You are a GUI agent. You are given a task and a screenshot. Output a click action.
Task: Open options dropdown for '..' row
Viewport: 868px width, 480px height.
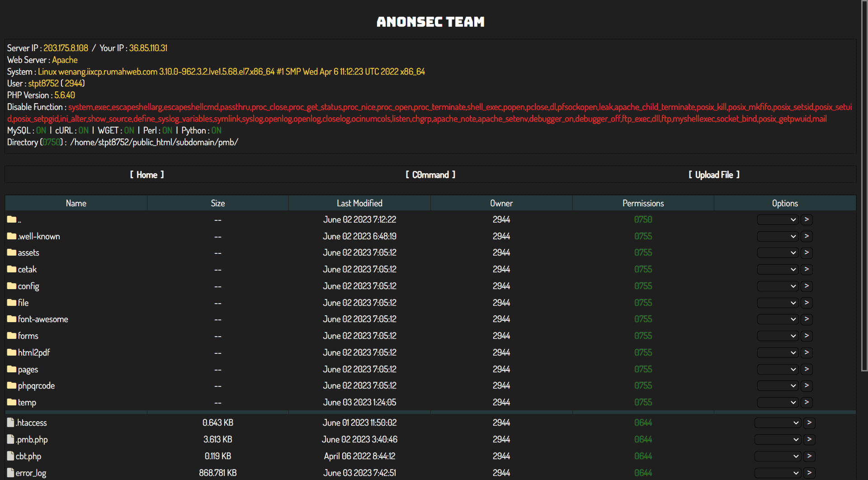(x=778, y=219)
